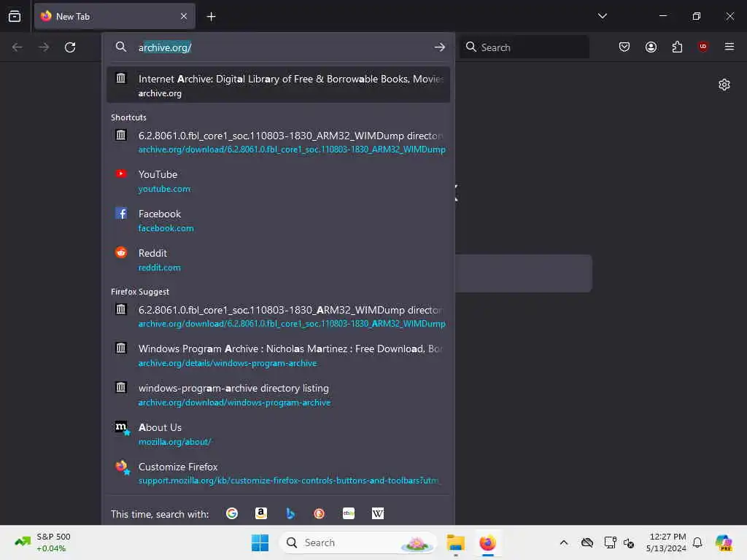Open the S&P 500 taskbar widget

coord(42,542)
